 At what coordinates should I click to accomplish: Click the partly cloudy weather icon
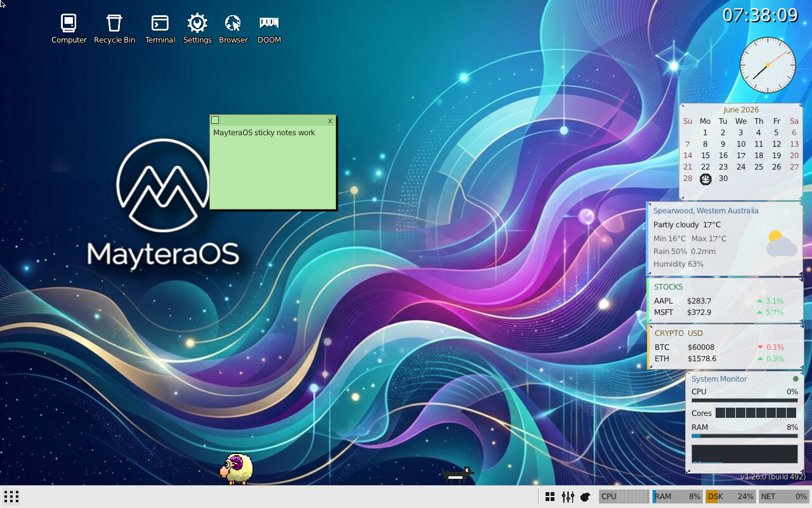[781, 244]
